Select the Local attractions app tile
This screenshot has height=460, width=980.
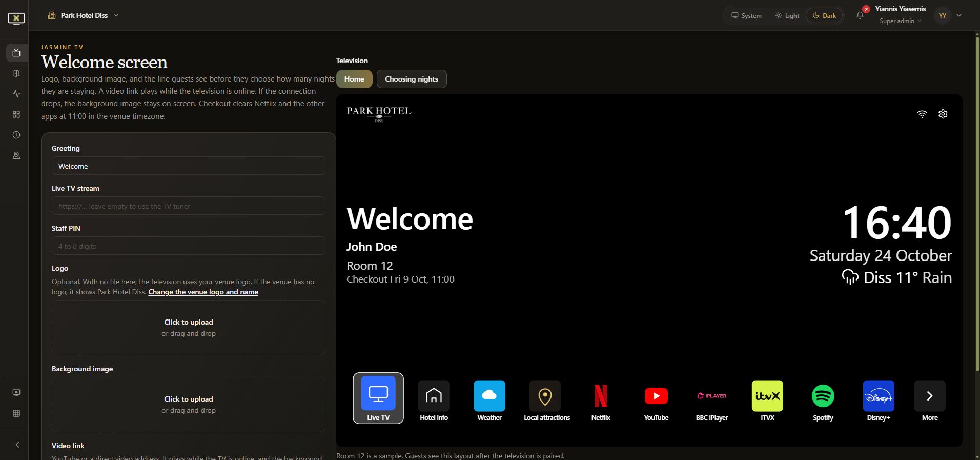(546, 401)
